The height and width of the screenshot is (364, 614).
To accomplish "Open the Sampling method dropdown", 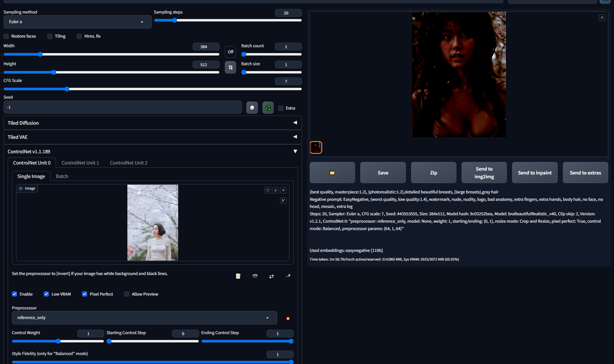I will click(77, 22).
